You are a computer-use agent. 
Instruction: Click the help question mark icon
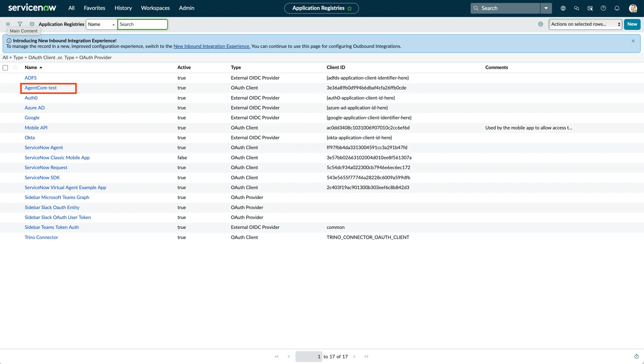[603, 8]
